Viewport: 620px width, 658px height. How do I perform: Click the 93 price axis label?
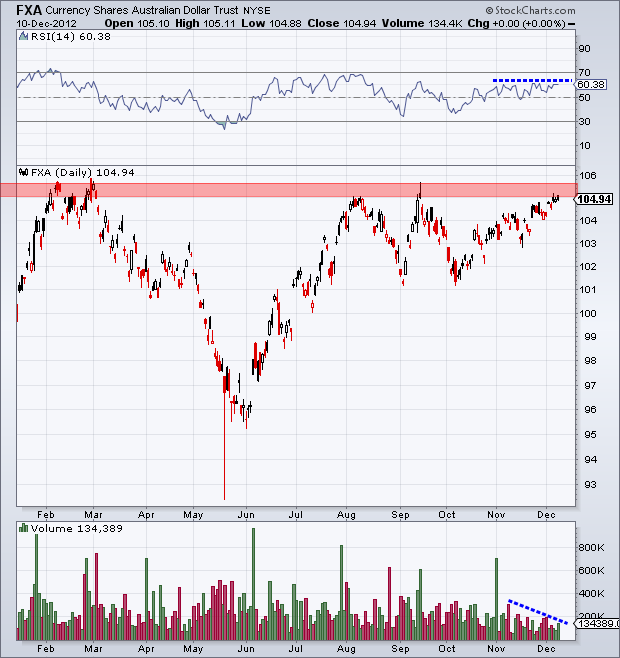tap(590, 485)
